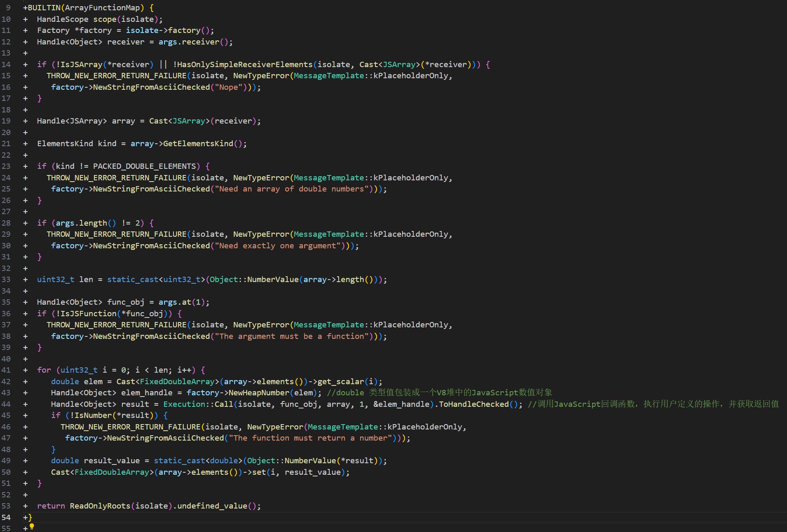The image size is (787, 532).
Task: Select line number 54 in the gutter
Action: 6,517
